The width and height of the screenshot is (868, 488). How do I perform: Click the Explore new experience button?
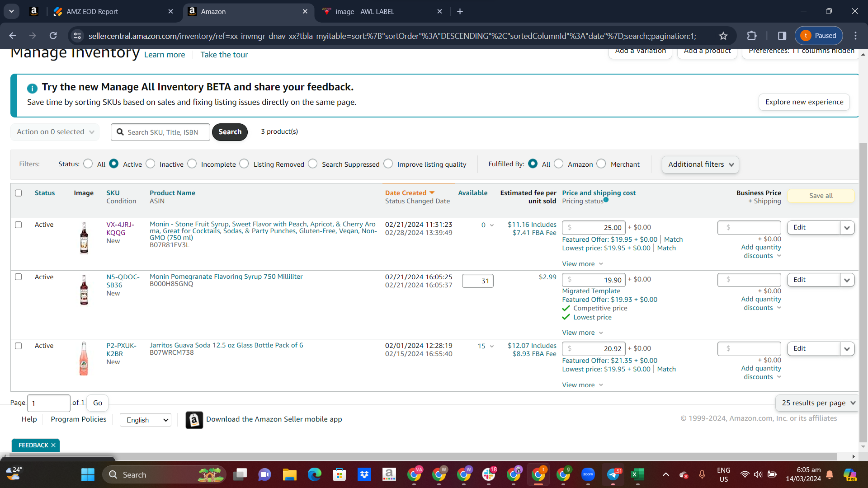[x=804, y=102]
